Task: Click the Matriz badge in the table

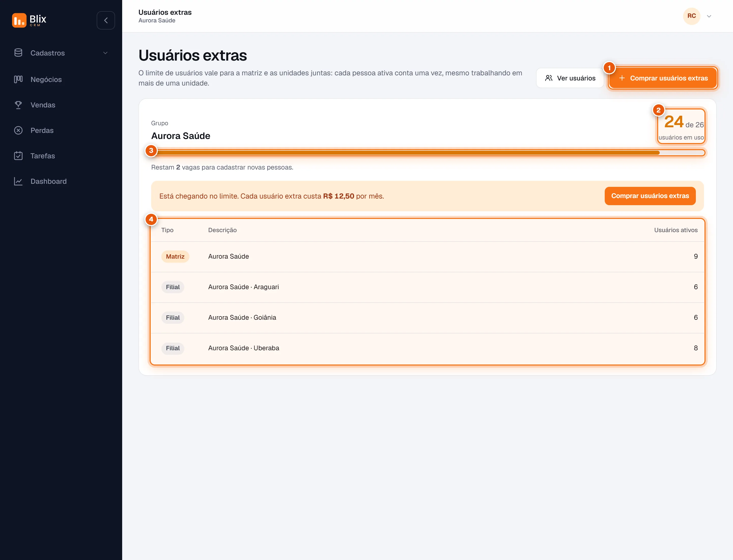Action: [175, 257]
